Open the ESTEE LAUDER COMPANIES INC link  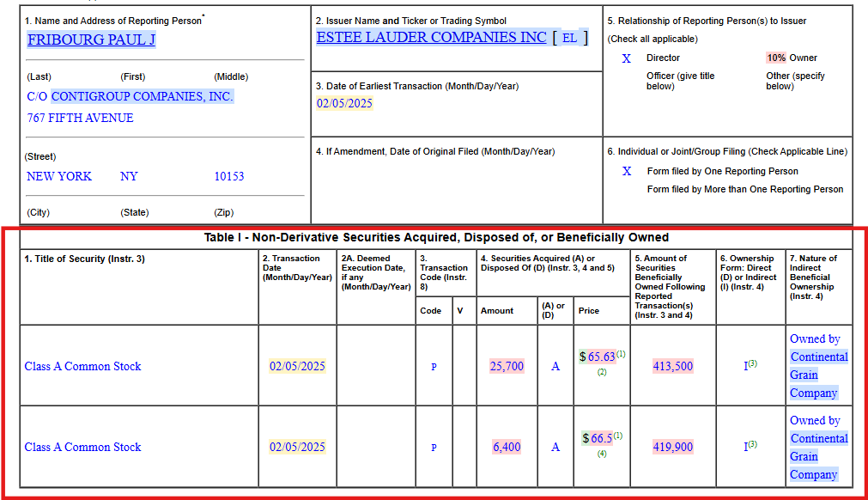click(431, 37)
